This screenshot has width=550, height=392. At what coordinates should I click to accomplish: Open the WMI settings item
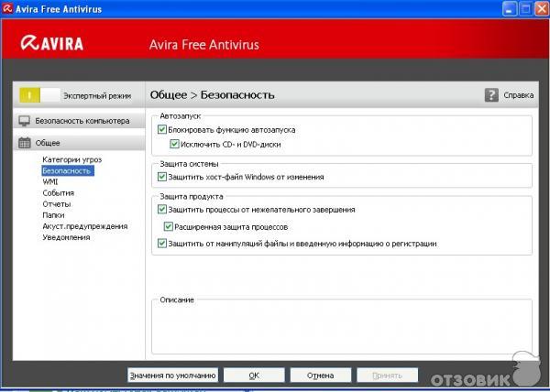(49, 181)
